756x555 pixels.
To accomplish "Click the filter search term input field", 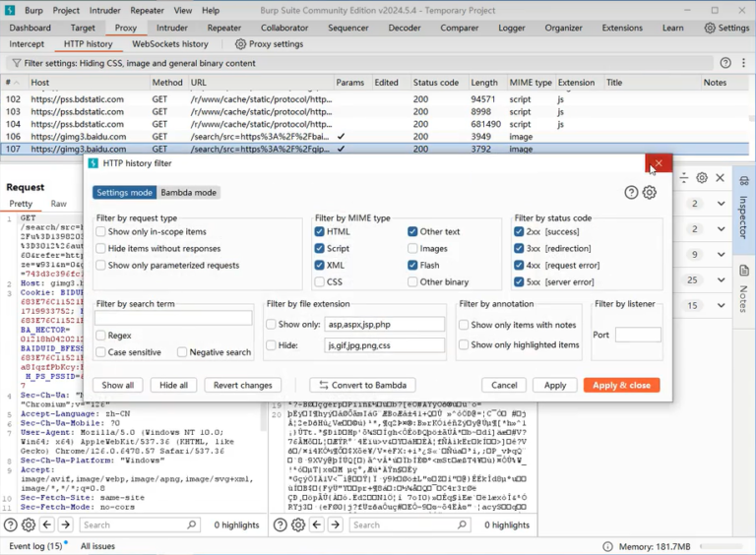I will (x=173, y=318).
